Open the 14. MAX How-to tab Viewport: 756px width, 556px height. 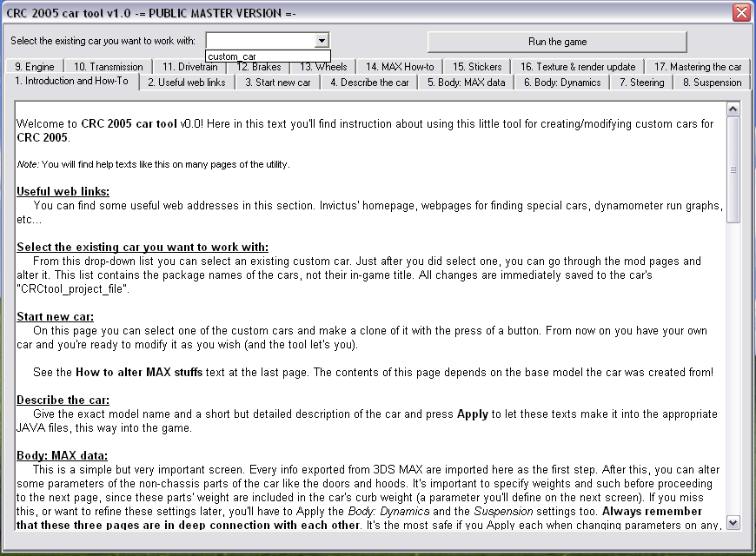point(400,67)
